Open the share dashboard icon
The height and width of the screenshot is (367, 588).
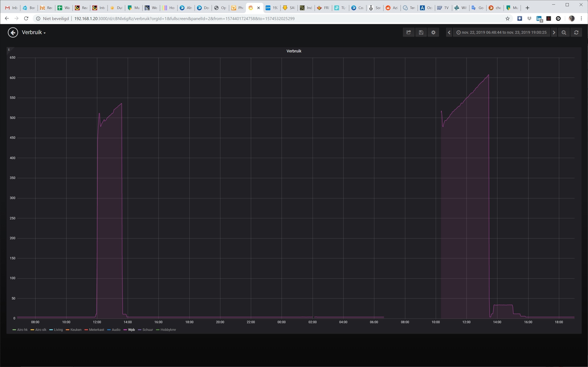point(409,33)
